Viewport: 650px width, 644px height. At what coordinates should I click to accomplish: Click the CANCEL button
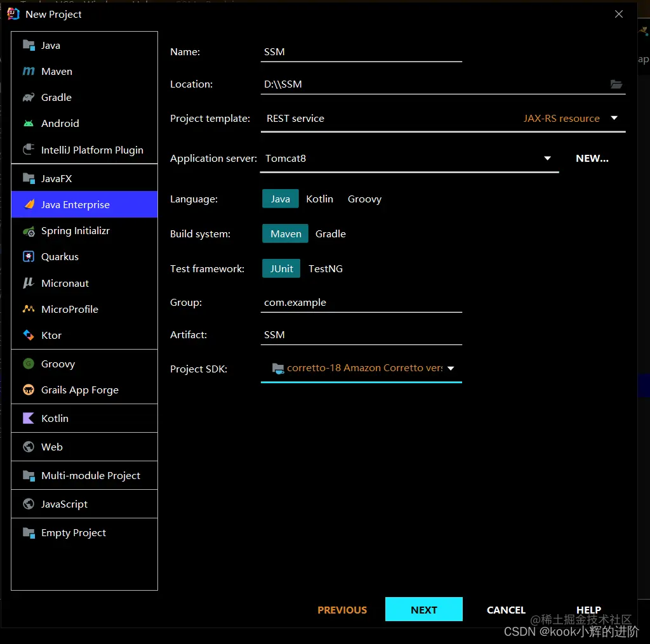506,610
